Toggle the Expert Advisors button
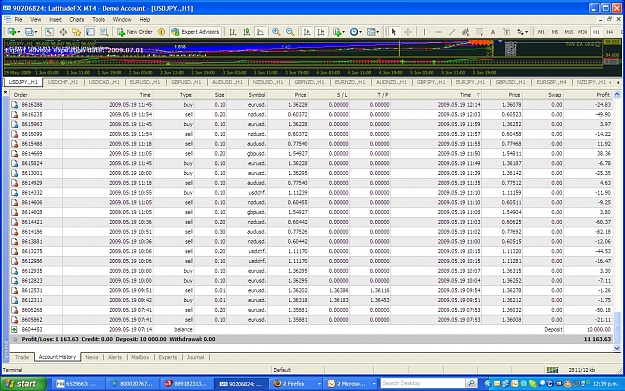Image resolution: width=625 pixels, height=391 pixels. 195,32
